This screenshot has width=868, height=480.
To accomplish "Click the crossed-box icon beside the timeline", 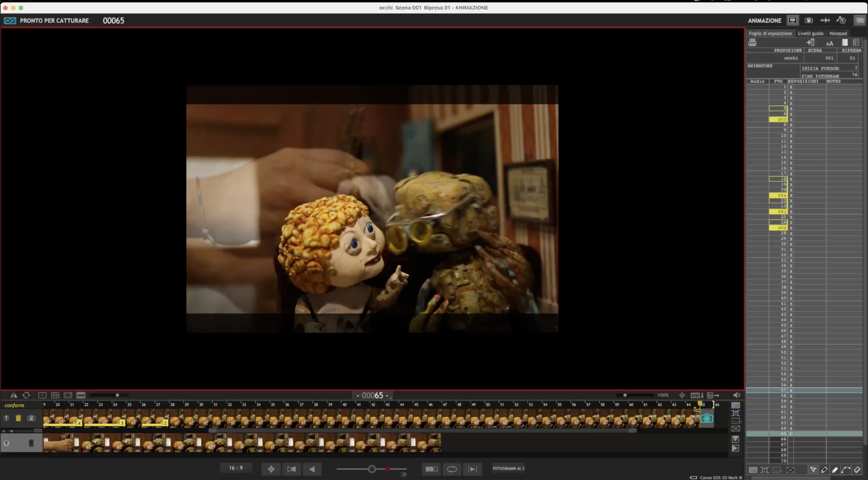I will 736,428.
